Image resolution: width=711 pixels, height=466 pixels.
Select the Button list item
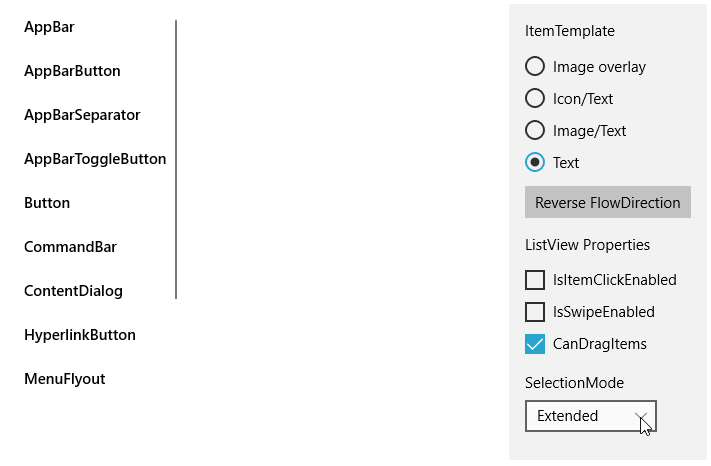[47, 203]
